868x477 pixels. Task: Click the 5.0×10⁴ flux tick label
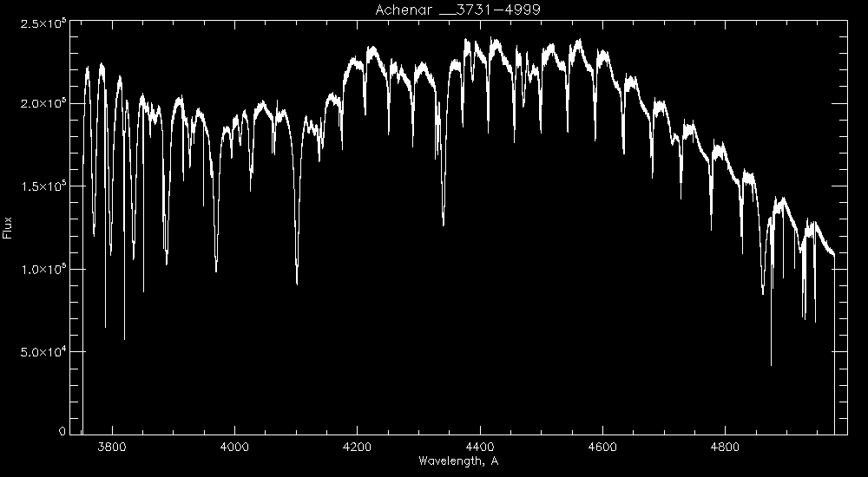[x=43, y=352]
